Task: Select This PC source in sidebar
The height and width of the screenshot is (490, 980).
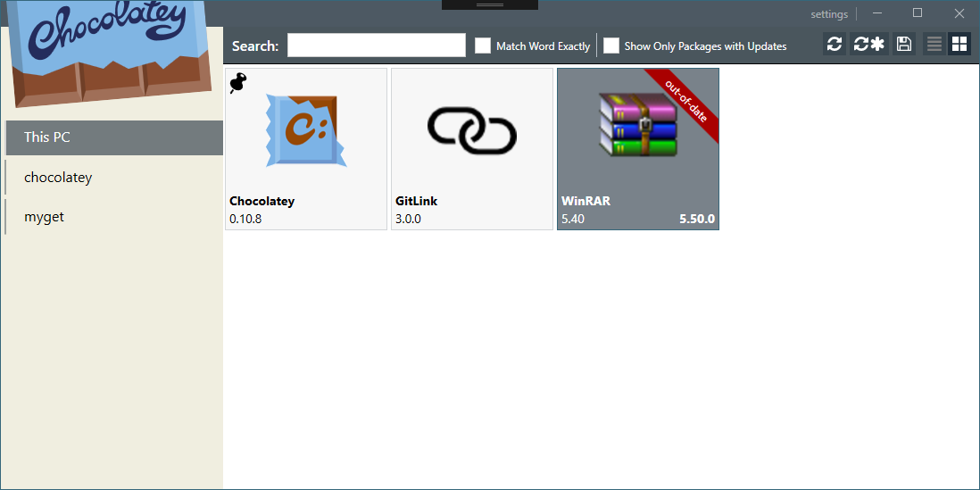Action: [x=114, y=137]
